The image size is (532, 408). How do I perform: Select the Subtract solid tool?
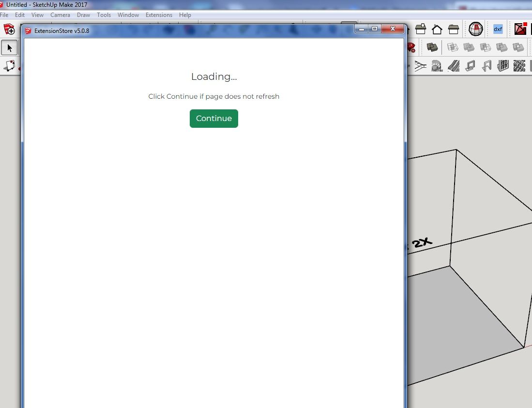[486, 47]
